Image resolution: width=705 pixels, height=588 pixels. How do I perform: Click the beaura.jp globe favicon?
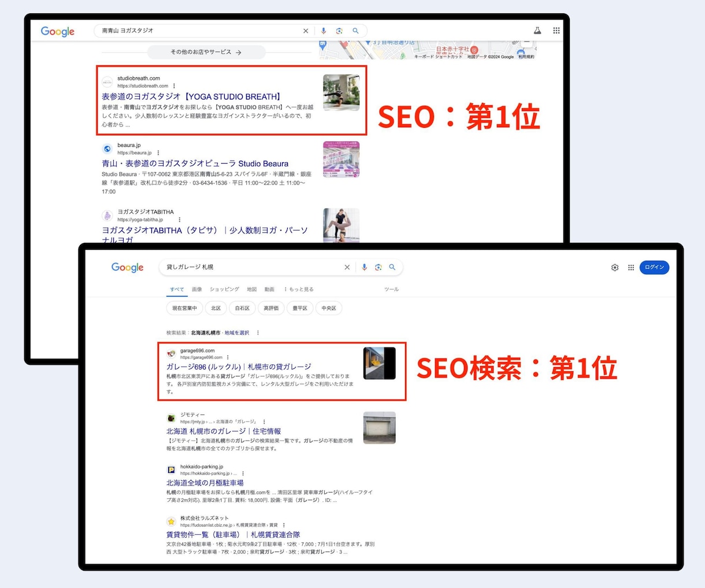click(107, 149)
